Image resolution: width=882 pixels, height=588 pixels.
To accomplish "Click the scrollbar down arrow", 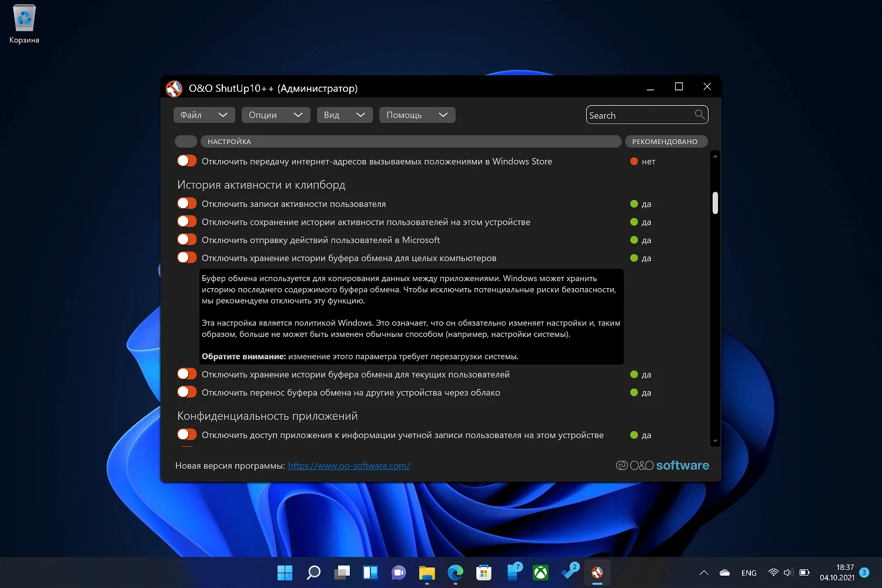I will [x=715, y=441].
